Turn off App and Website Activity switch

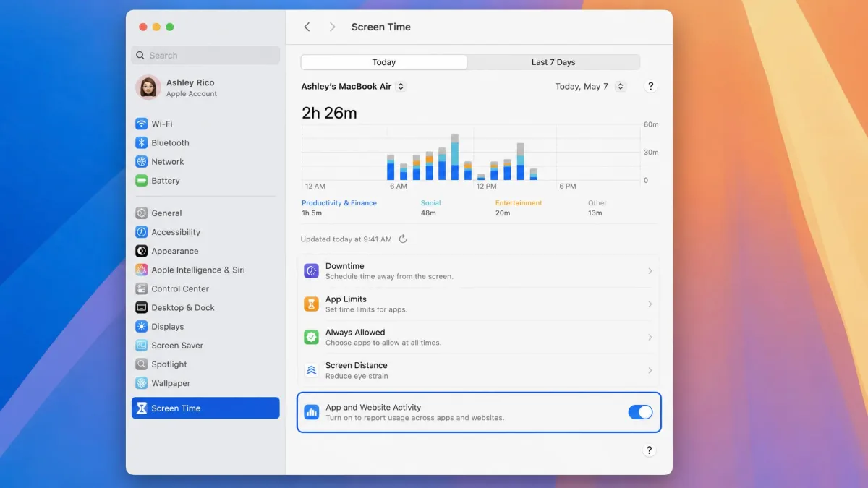pos(640,412)
